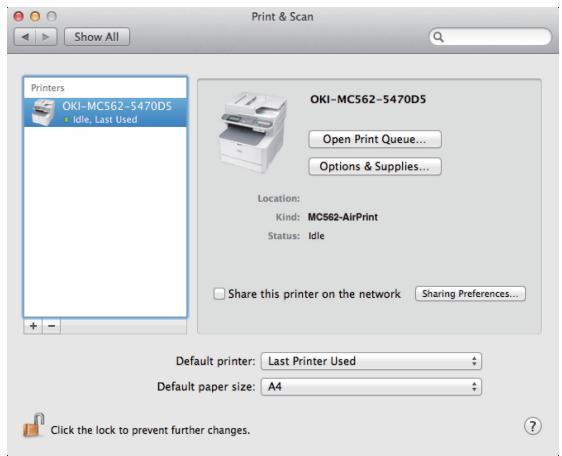This screenshot has height=456, width=562.
Task: Select OKI-MC562-5470D5 in the Printers list
Action: (105, 112)
